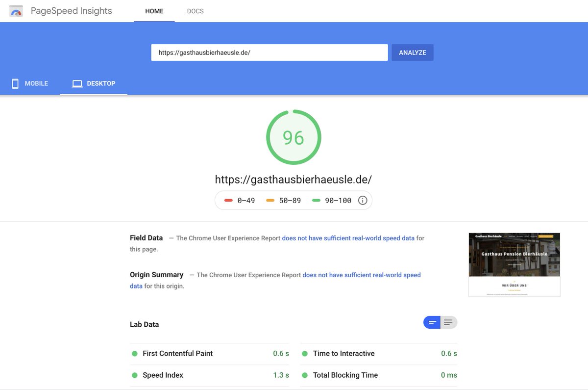Image resolution: width=588 pixels, height=390 pixels.
Task: Click the 90–100 green legend entry
Action: point(332,200)
